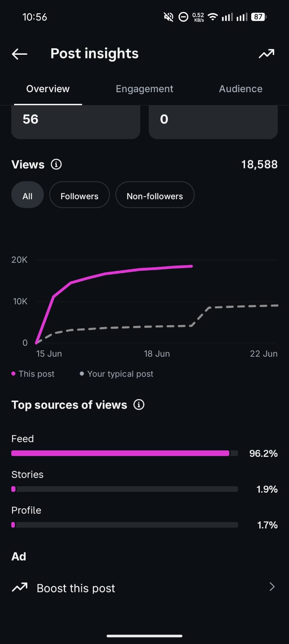
Task: Switch to the Audience tab
Action: [240, 89]
